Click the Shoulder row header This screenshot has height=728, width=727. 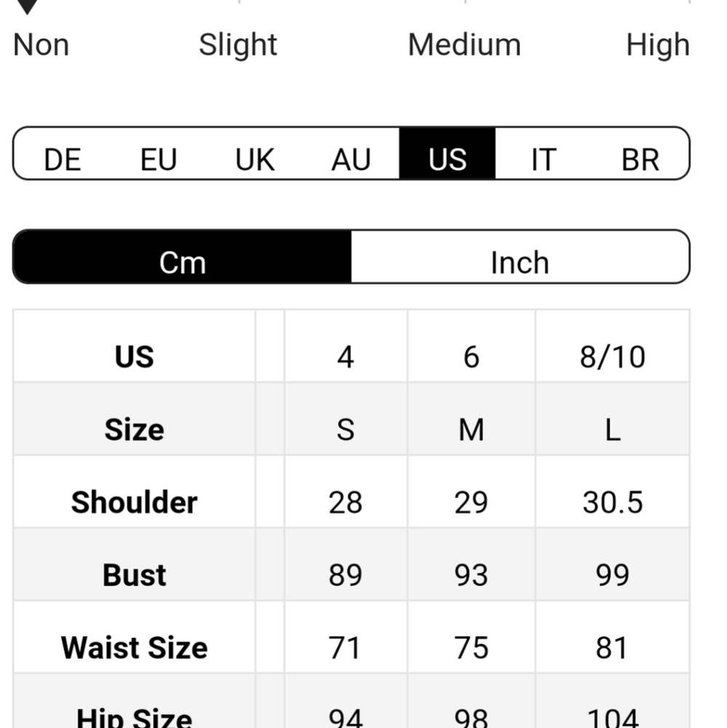[x=134, y=502]
